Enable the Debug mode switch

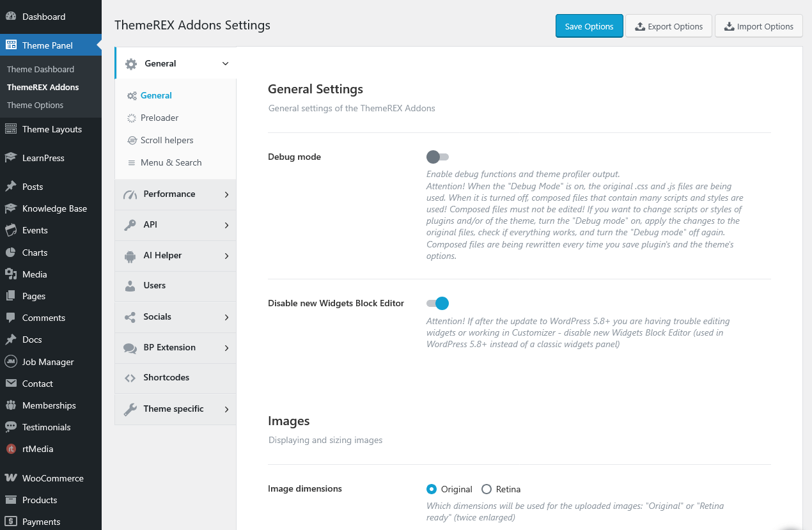[438, 157]
